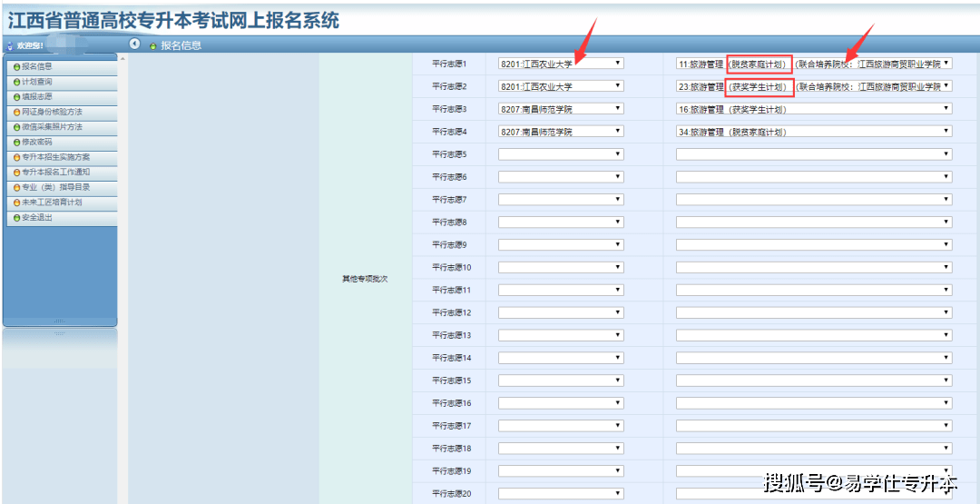The width and height of the screenshot is (980, 504).
Task: Open the major dropdown for 平行志愿1
Action: (814, 64)
